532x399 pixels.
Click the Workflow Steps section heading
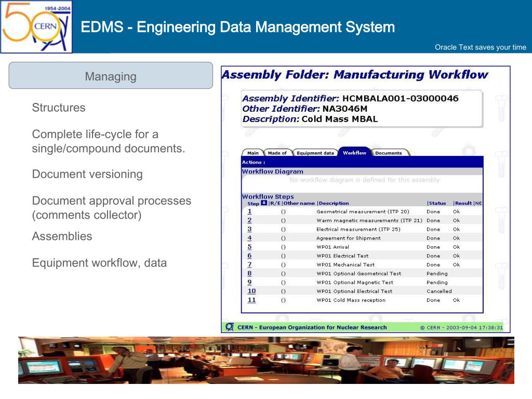click(268, 196)
